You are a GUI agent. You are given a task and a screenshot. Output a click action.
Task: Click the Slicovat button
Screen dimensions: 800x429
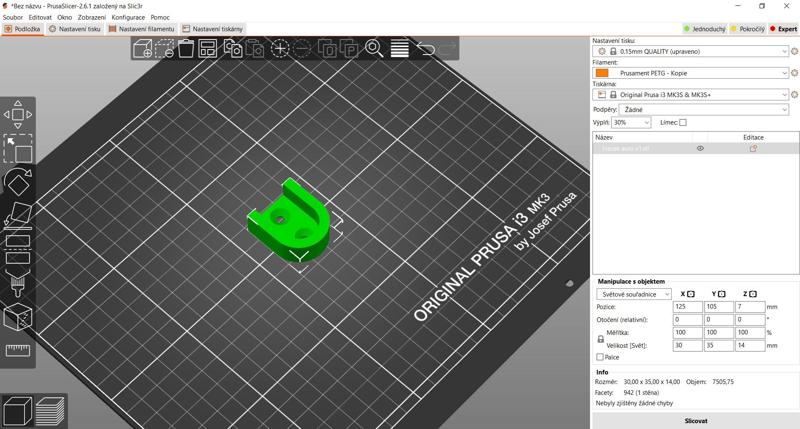(695, 421)
